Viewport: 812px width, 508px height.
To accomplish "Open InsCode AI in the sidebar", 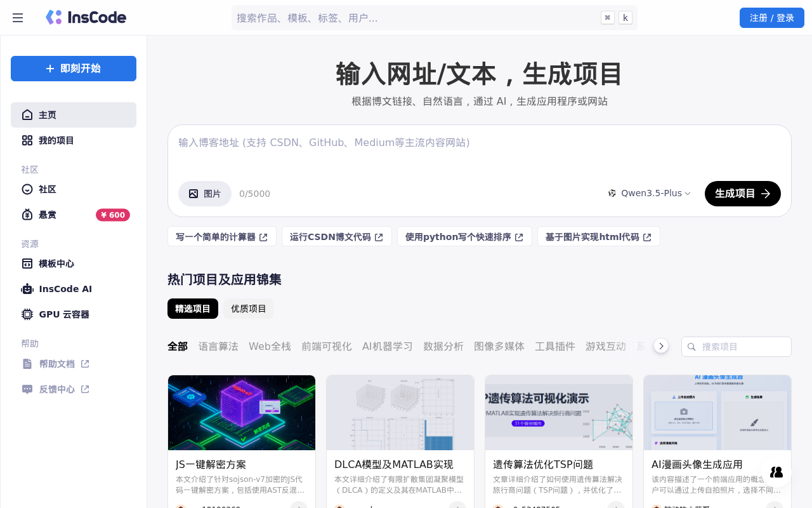I will click(74, 289).
